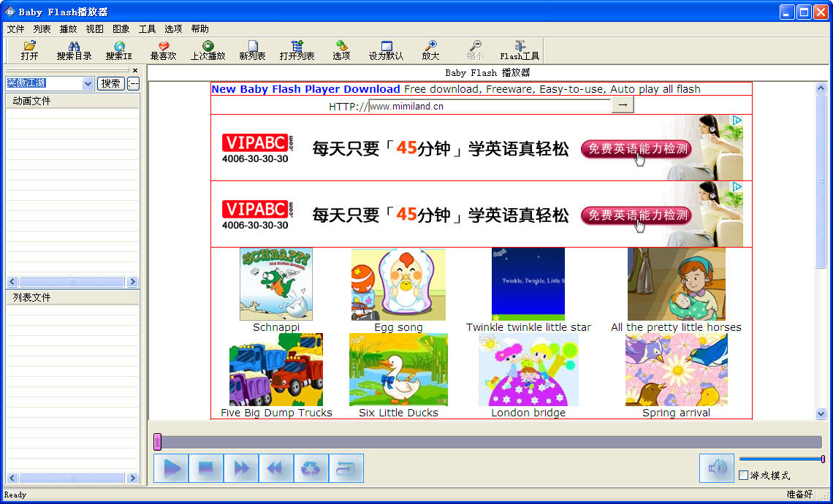Click the 搜索目录 binoculars icon
The height and width of the screenshot is (504, 833).
[x=74, y=46]
